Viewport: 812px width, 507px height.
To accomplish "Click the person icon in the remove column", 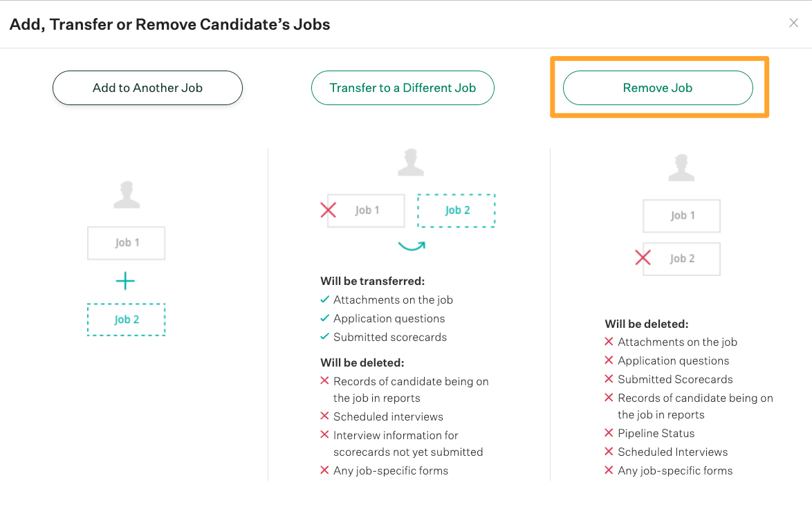I will 681,168.
